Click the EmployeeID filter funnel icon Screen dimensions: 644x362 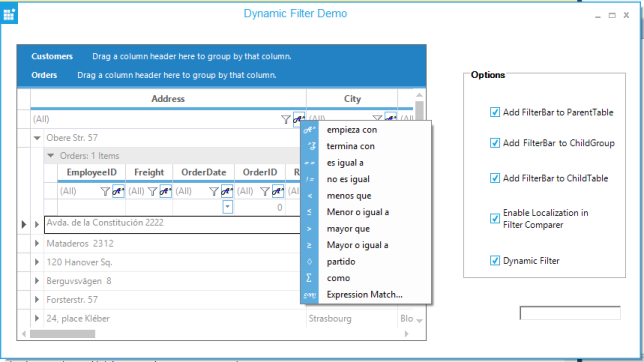point(105,191)
